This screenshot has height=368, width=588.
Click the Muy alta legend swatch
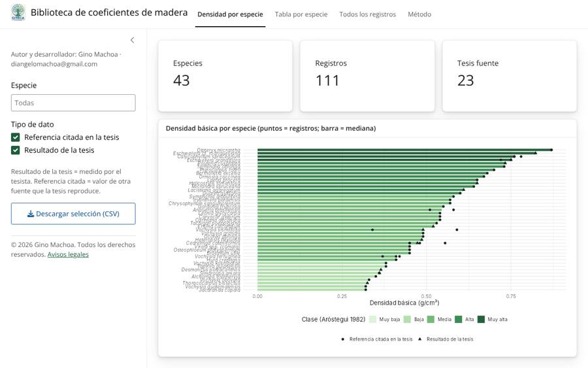(x=481, y=319)
